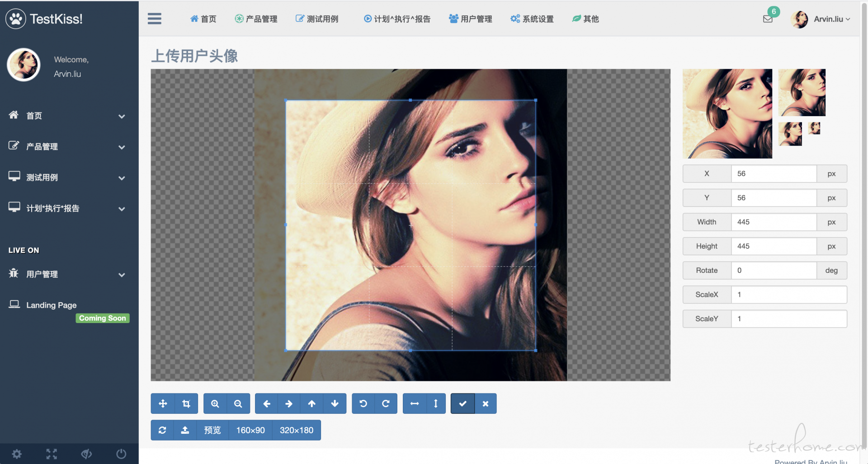The image size is (868, 464).
Task: Choose the 320×180 size button
Action: click(297, 430)
